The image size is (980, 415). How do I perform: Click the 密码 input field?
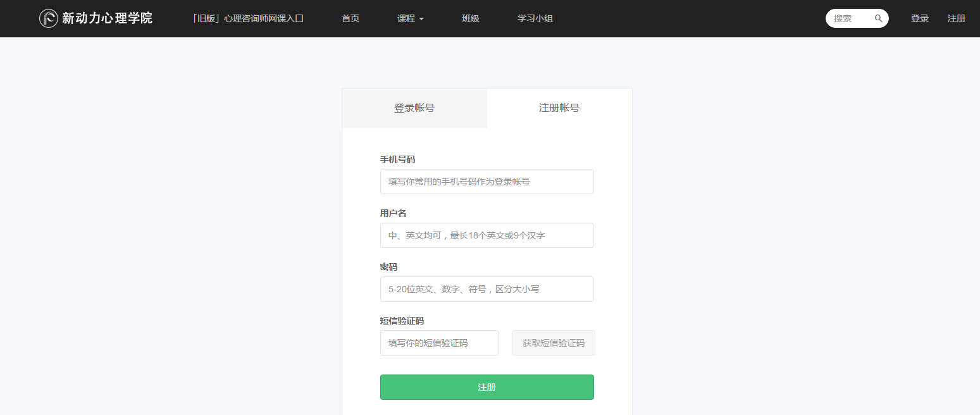487,289
